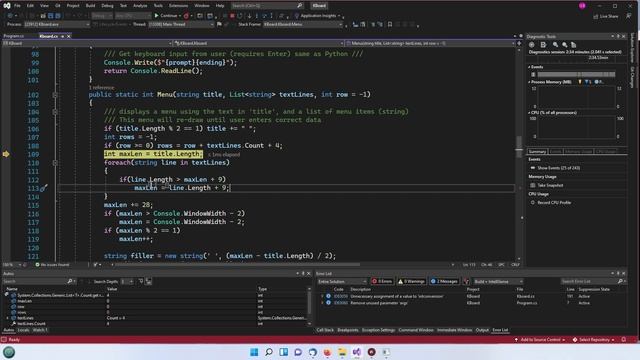Open the File menu
640x360 pixels.
coord(17,6)
